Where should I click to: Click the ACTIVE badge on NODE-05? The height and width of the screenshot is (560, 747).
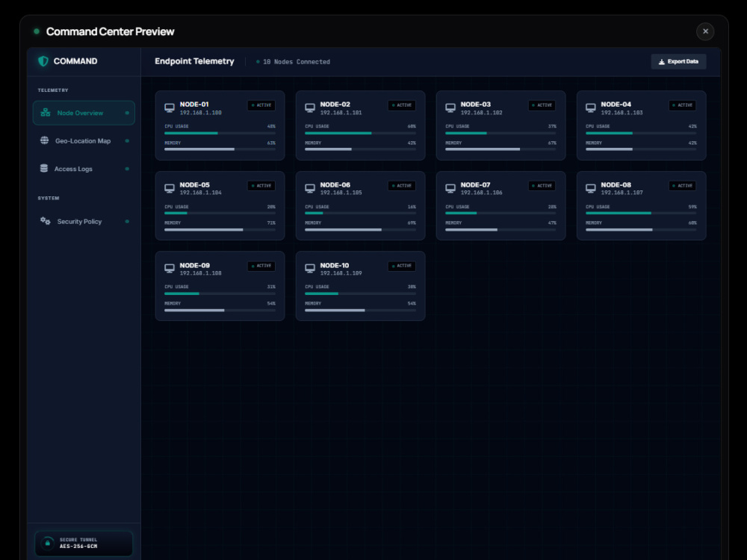pyautogui.click(x=261, y=186)
